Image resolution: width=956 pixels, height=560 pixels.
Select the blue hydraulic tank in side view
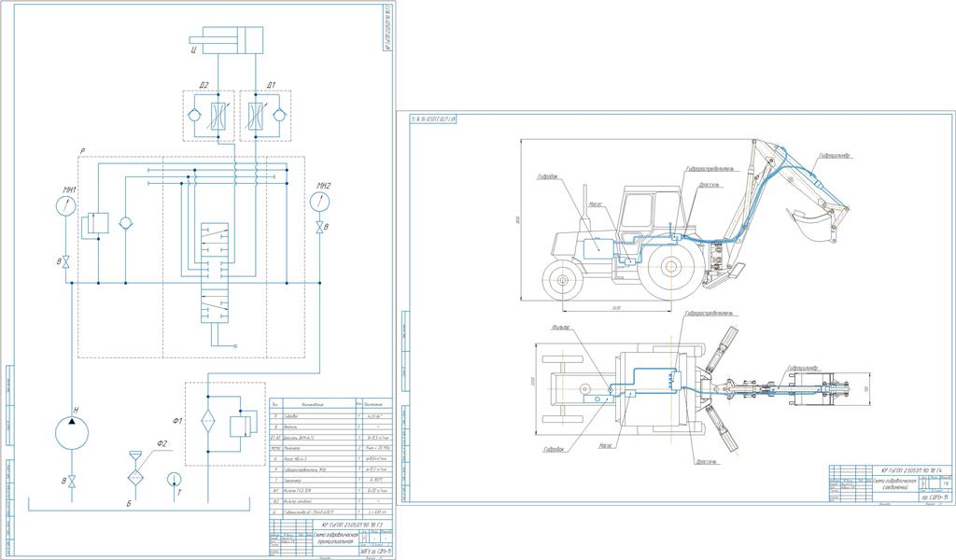(598, 248)
